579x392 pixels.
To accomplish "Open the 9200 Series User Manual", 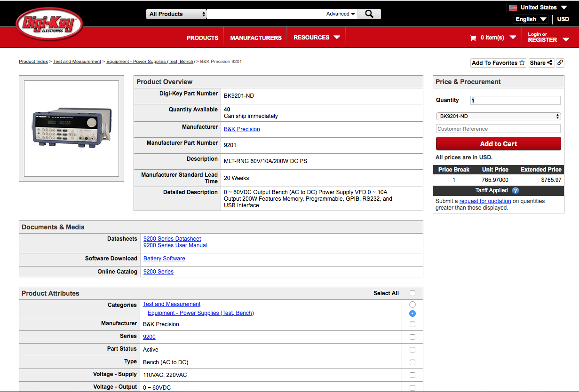I will (x=175, y=245).
